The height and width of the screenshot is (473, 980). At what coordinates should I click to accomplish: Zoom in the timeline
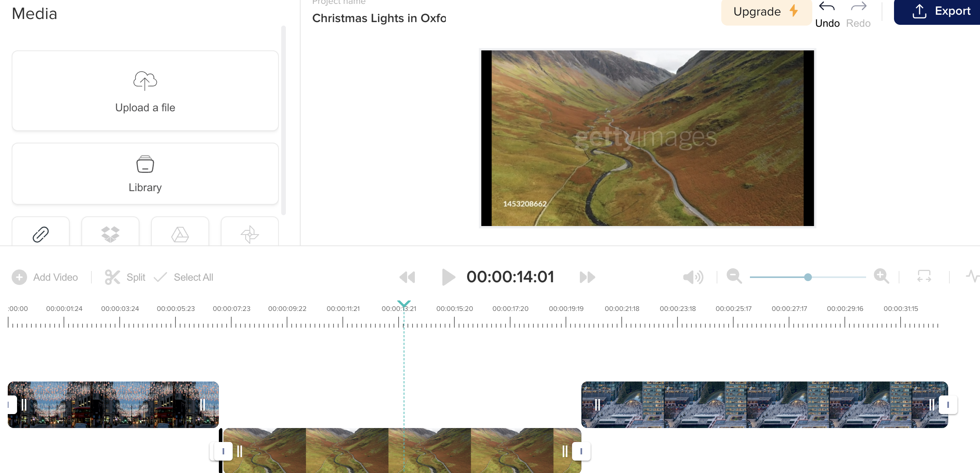(881, 276)
